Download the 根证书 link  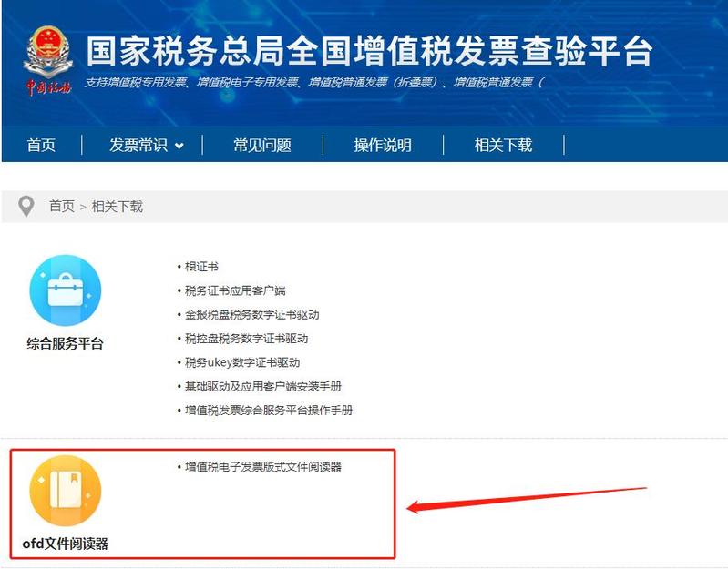click(201, 267)
